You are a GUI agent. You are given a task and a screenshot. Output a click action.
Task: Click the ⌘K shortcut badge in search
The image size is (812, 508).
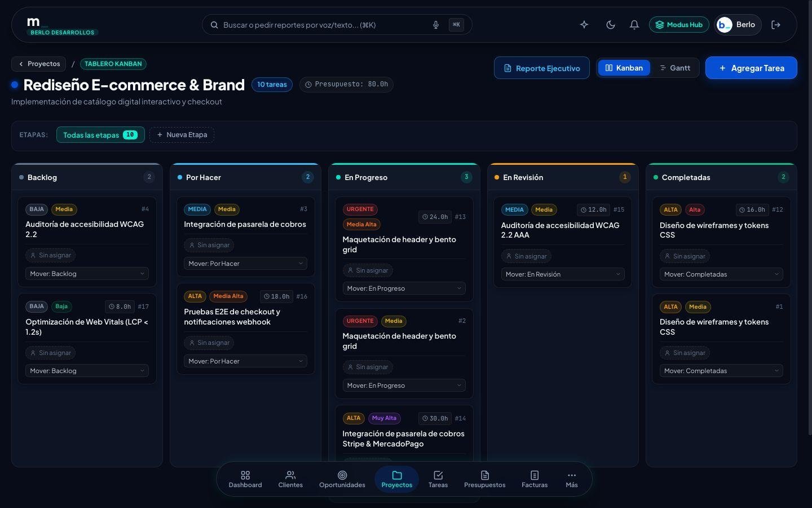[x=456, y=25]
